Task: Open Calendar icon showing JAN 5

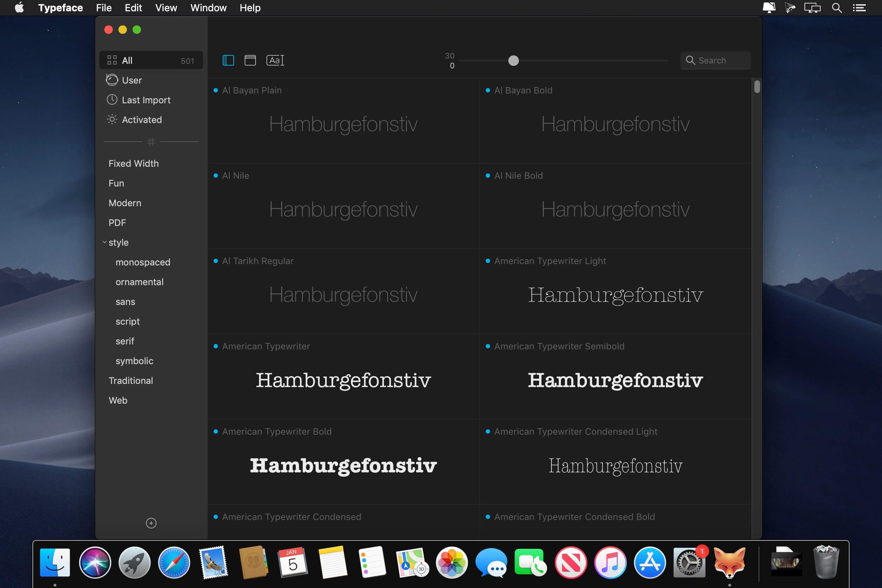Action: click(x=293, y=563)
